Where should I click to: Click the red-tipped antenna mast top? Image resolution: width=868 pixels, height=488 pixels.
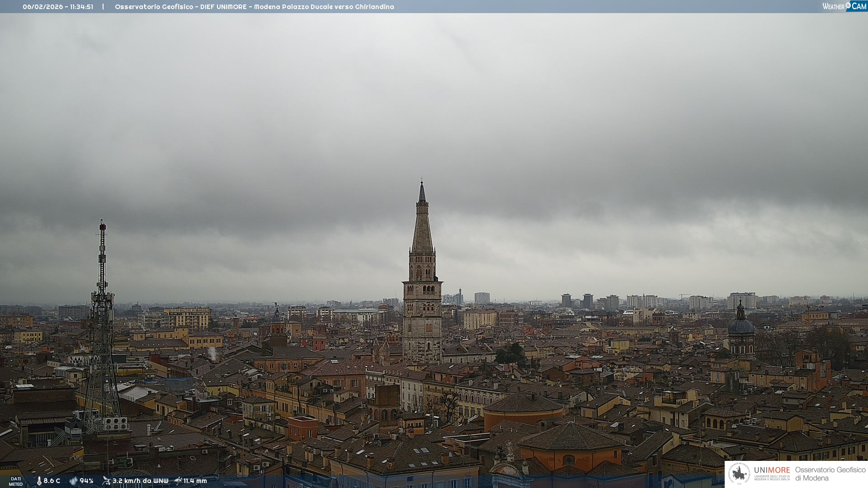click(103, 226)
